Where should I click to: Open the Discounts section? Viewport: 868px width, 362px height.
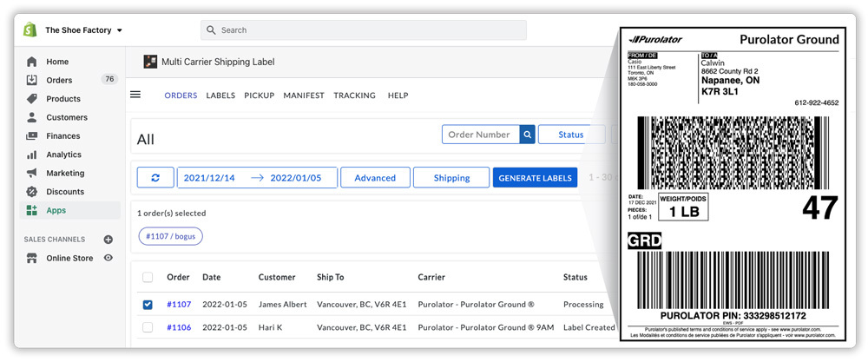65,192
